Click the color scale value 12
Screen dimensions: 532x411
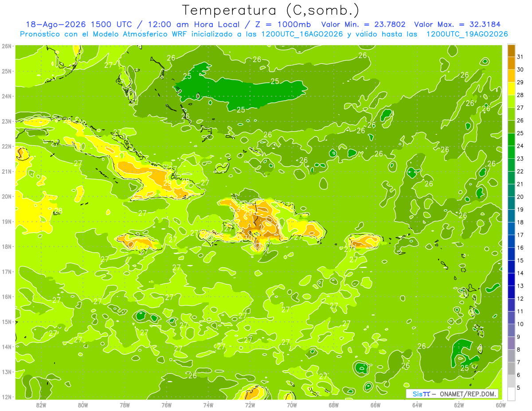520,299
